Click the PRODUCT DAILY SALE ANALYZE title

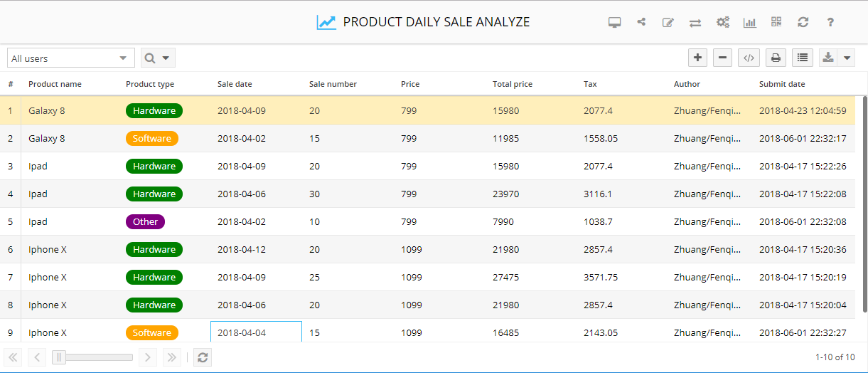[436, 22]
